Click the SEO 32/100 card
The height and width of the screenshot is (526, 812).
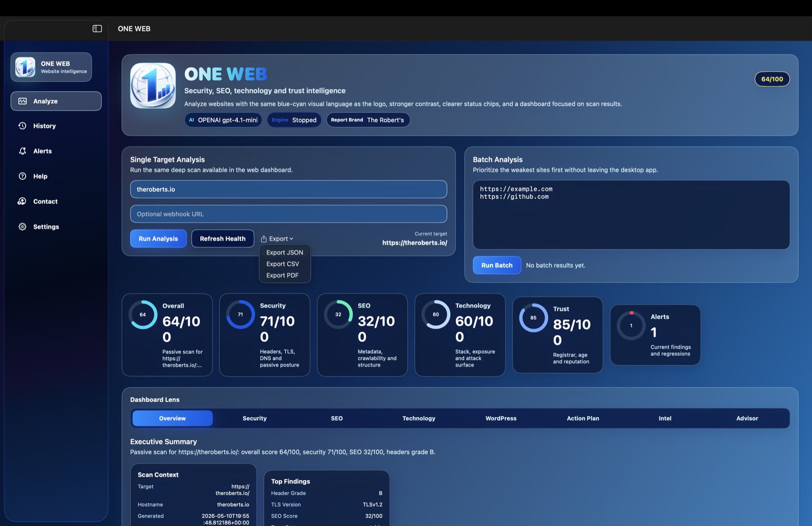[x=362, y=335]
